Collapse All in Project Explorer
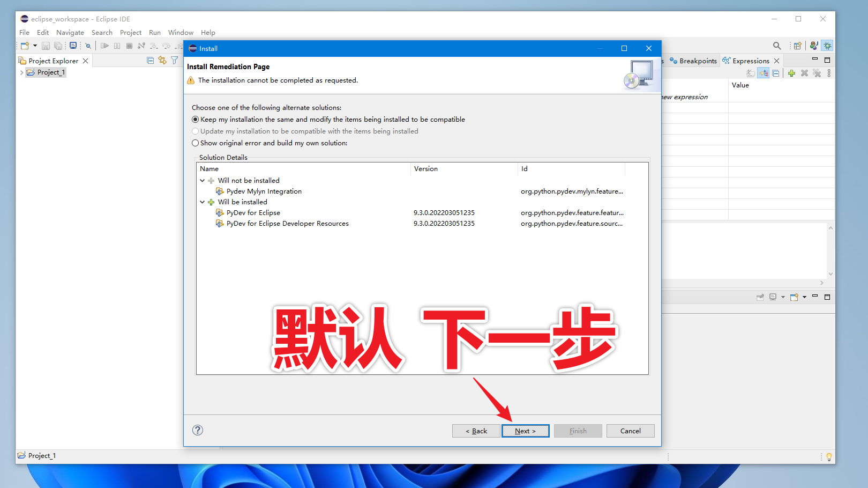The height and width of the screenshot is (488, 868). [150, 61]
